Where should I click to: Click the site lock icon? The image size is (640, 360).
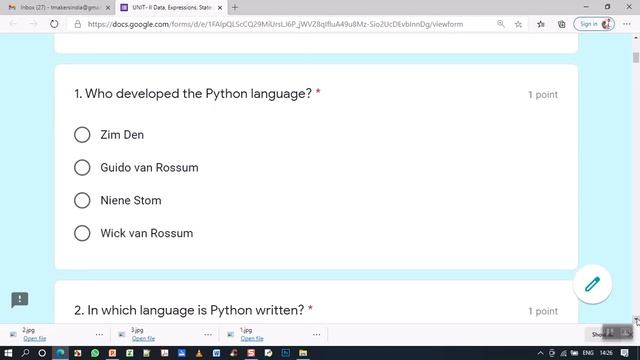click(78, 24)
